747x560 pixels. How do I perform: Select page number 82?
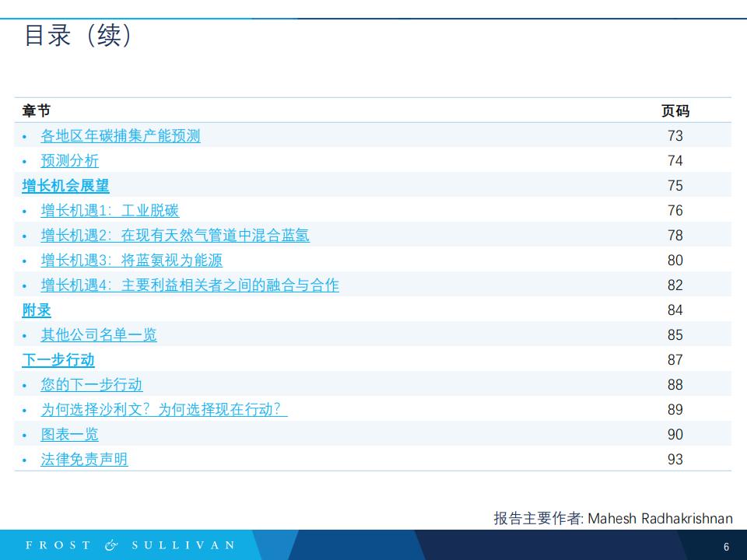[675, 285]
